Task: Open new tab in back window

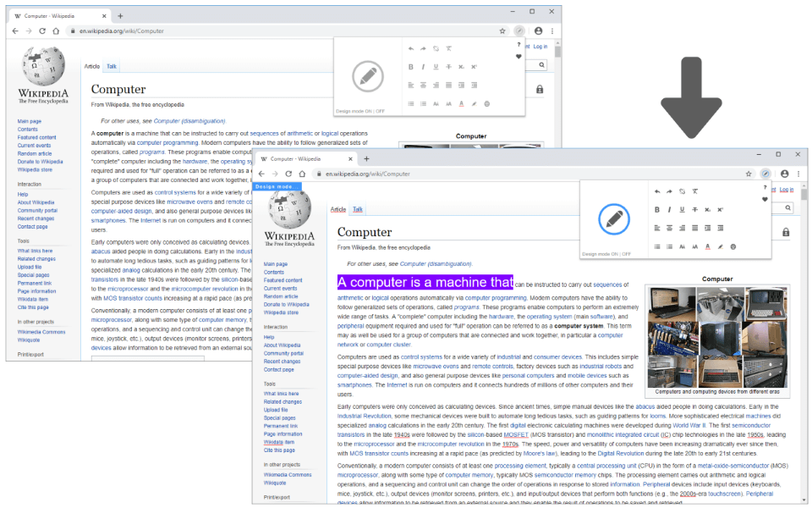Action: (120, 16)
